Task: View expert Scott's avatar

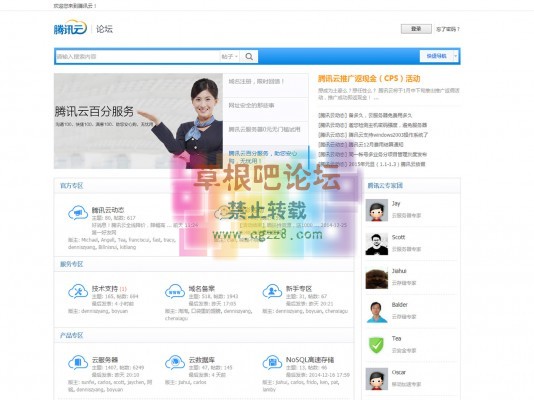Action: [x=377, y=244]
